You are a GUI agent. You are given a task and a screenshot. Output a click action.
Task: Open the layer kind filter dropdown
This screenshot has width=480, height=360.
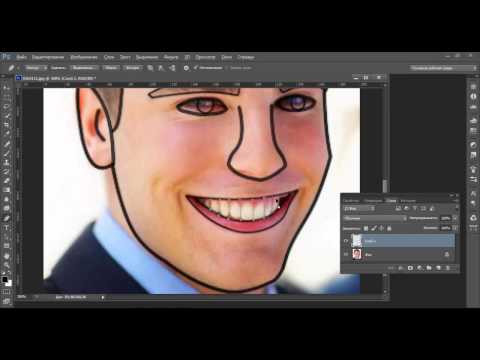[360, 209]
